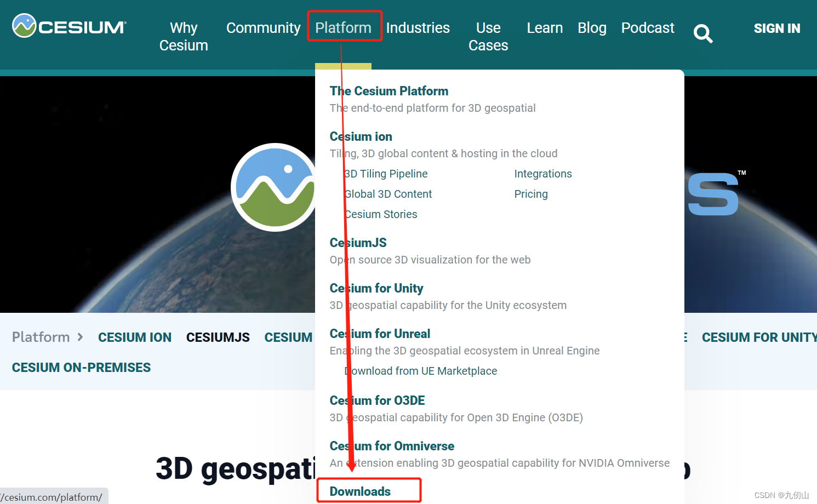Click Download from UE Marketplace
The width and height of the screenshot is (817, 504).
(421, 371)
